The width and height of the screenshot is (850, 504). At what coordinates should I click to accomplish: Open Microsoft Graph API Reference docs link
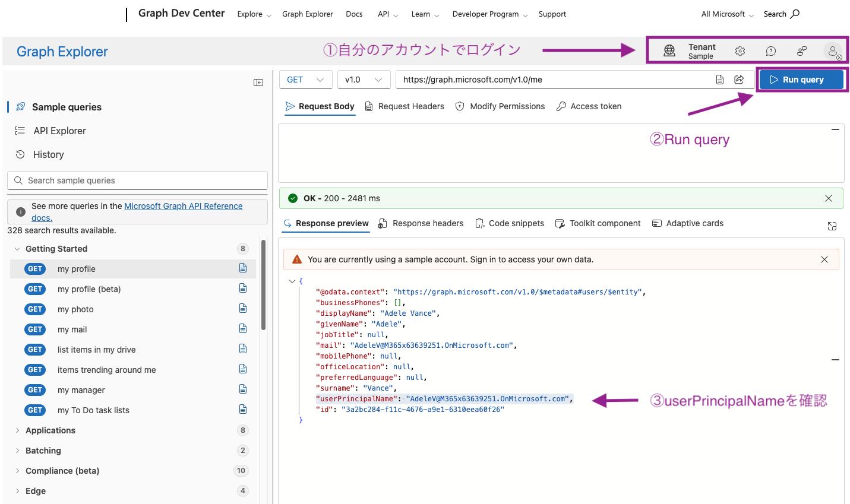(184, 206)
